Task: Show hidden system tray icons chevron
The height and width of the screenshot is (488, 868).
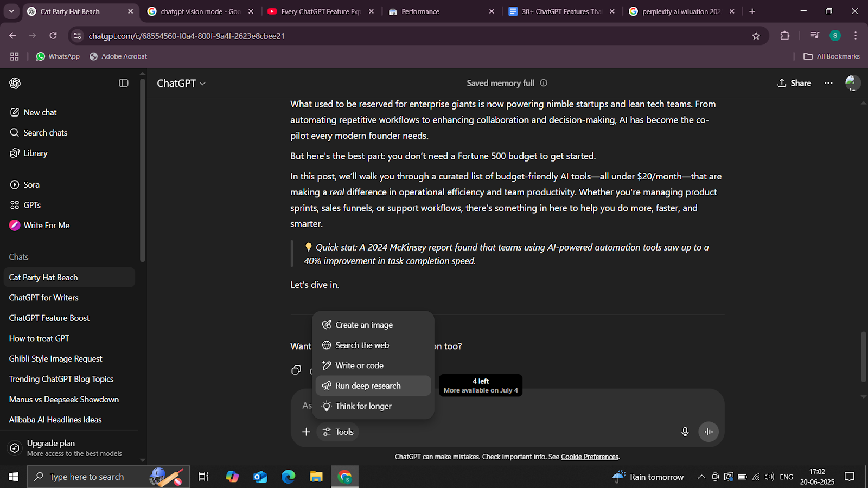Action: [701, 477]
